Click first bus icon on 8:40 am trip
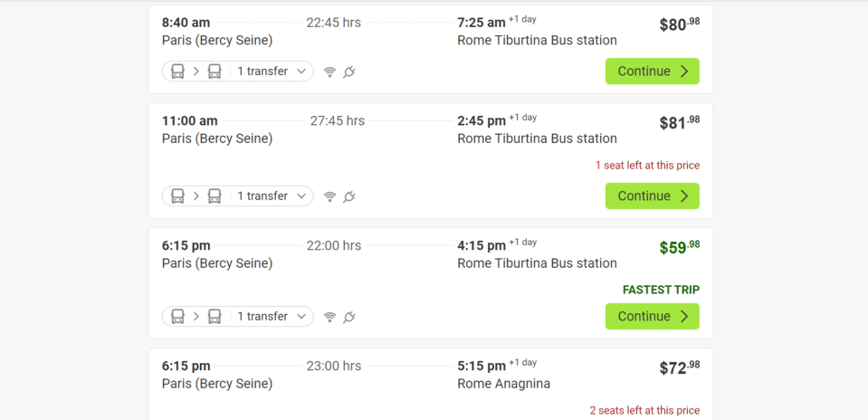Screen dimensions: 868x420 click(x=178, y=72)
